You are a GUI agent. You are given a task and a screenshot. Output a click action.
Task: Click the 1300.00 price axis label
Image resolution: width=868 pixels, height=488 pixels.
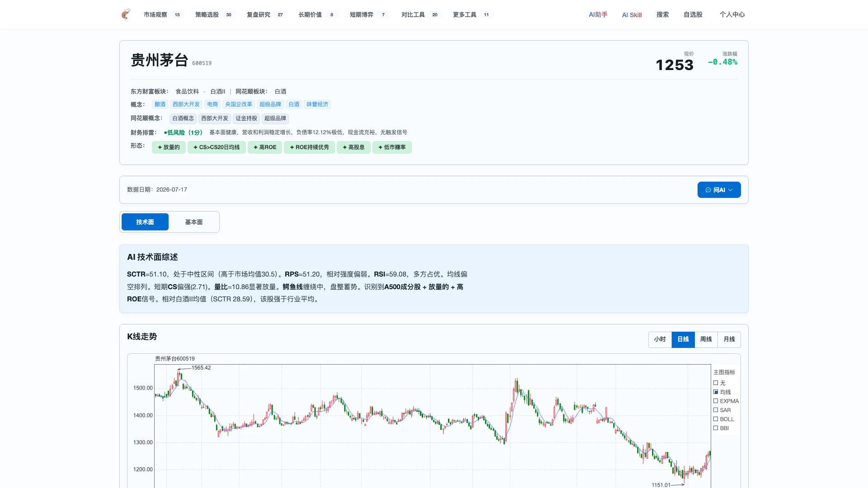(x=143, y=442)
